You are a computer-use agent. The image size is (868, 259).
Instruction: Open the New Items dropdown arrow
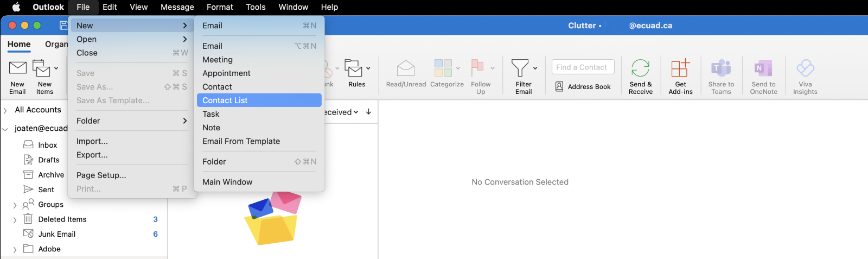point(56,68)
